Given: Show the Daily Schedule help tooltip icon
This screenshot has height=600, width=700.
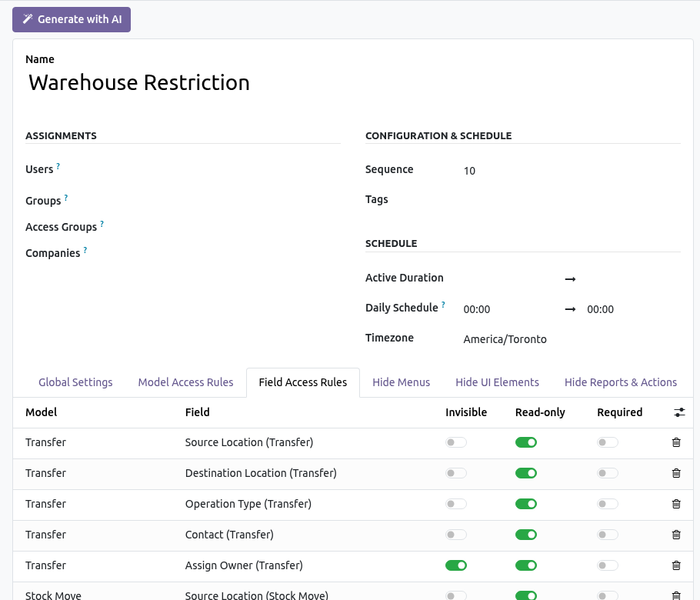Looking at the screenshot, I should (x=443, y=305).
